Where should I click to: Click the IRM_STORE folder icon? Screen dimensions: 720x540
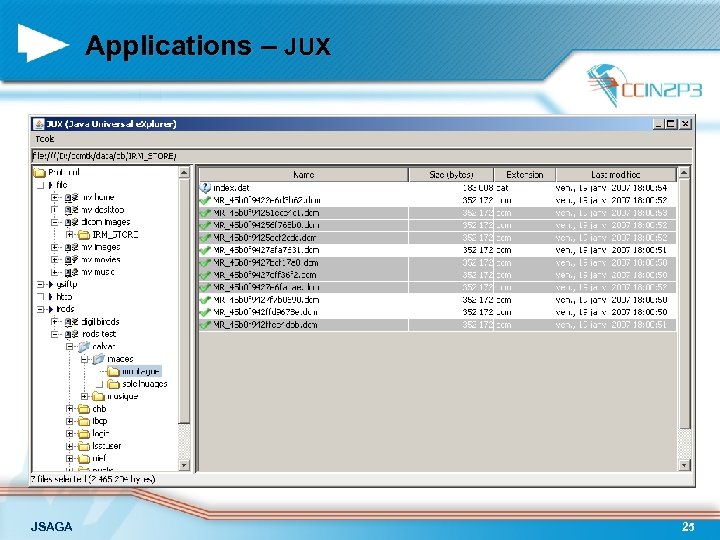coord(84,235)
